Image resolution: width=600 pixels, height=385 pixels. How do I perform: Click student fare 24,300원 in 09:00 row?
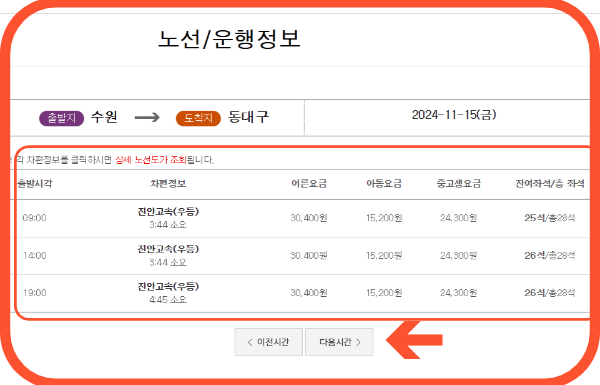coord(458,218)
